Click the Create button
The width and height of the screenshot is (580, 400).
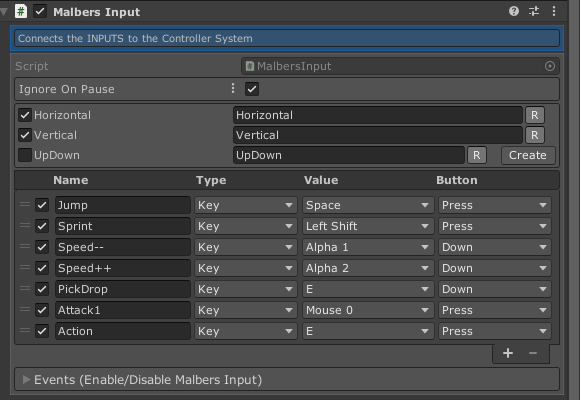(528, 155)
